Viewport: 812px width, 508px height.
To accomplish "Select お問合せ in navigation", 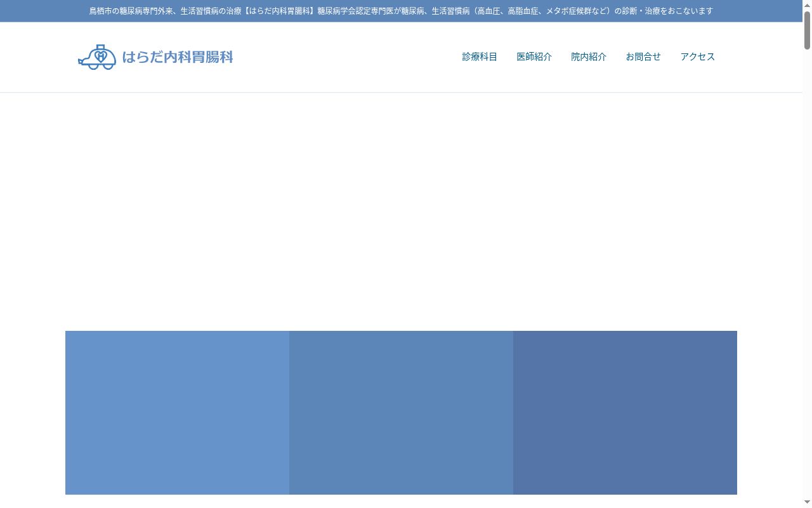I will pos(643,57).
